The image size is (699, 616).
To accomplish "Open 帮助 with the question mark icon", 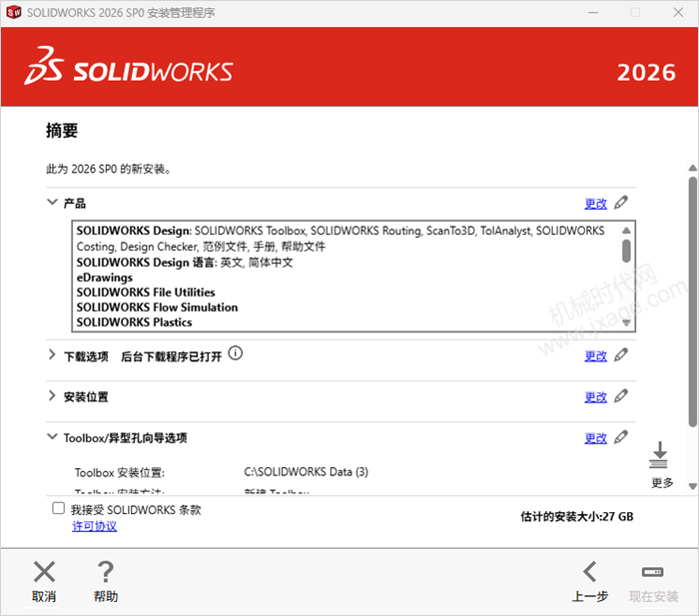I will pyautogui.click(x=106, y=571).
